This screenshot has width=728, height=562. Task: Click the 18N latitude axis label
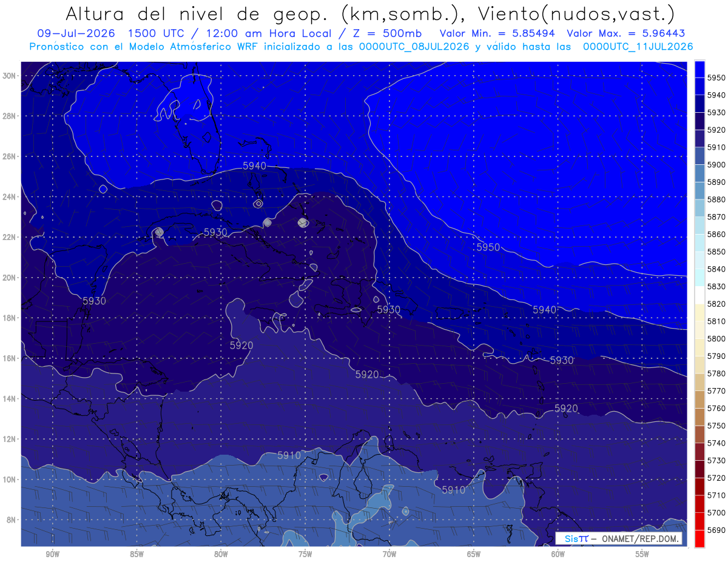point(9,318)
